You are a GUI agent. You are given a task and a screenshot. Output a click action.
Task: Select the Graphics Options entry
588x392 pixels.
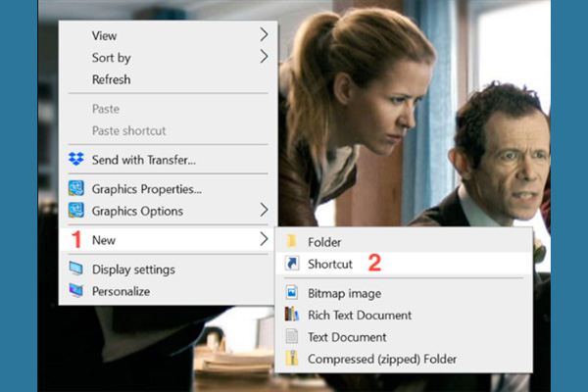[168, 211]
